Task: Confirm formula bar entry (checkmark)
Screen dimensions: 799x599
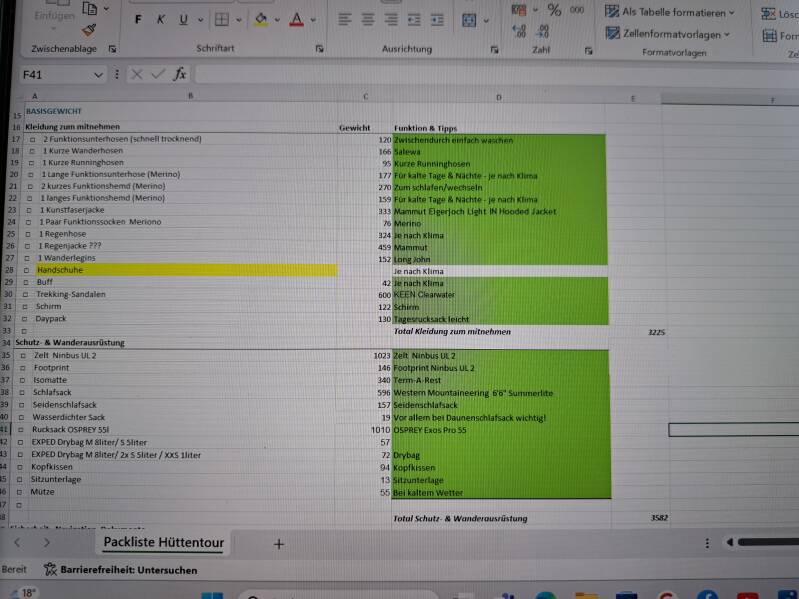Action: pos(158,74)
